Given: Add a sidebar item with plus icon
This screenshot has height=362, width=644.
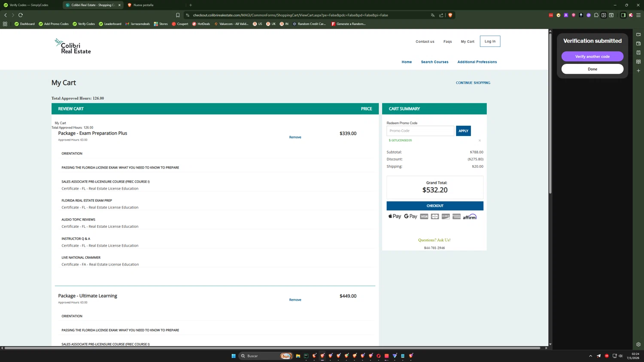Looking at the screenshot, I should tap(638, 71).
